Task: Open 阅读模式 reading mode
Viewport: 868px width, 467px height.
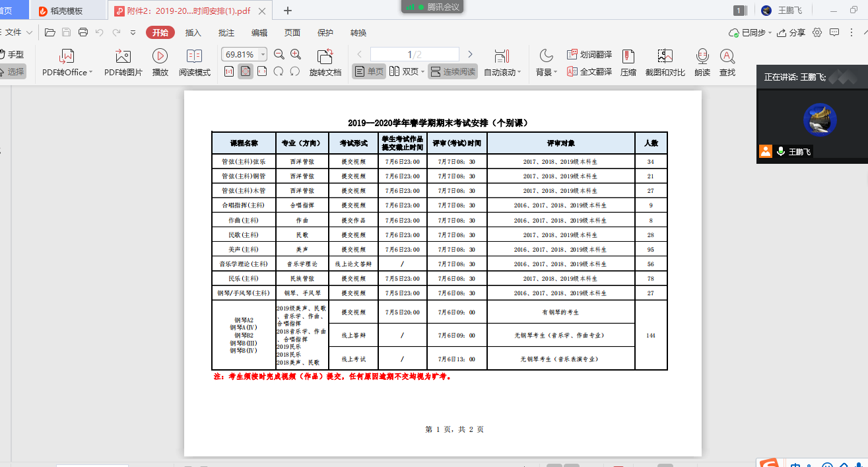Action: 194,57
